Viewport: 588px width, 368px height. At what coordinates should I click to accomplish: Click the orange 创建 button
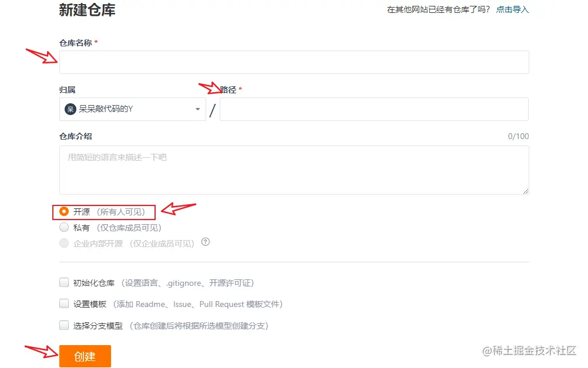(85, 356)
